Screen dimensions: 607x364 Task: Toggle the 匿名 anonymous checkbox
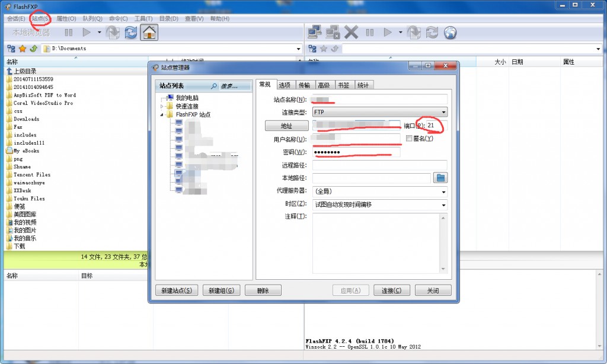tap(409, 138)
